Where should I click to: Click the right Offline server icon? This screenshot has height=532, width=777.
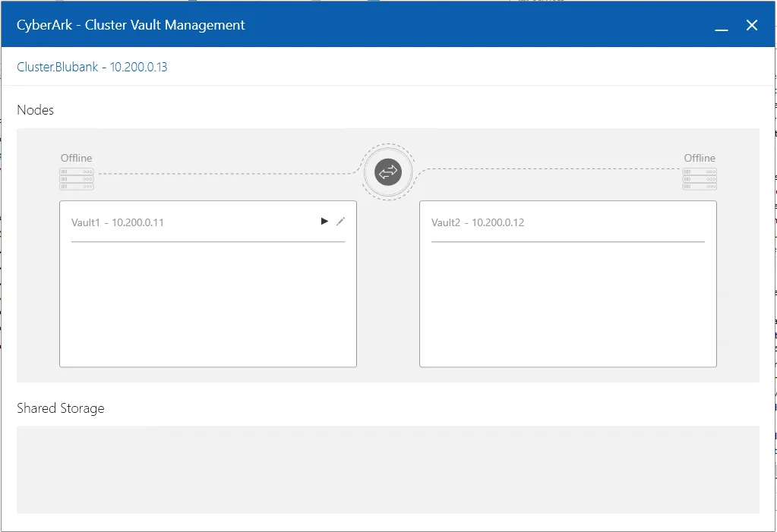[699, 179]
